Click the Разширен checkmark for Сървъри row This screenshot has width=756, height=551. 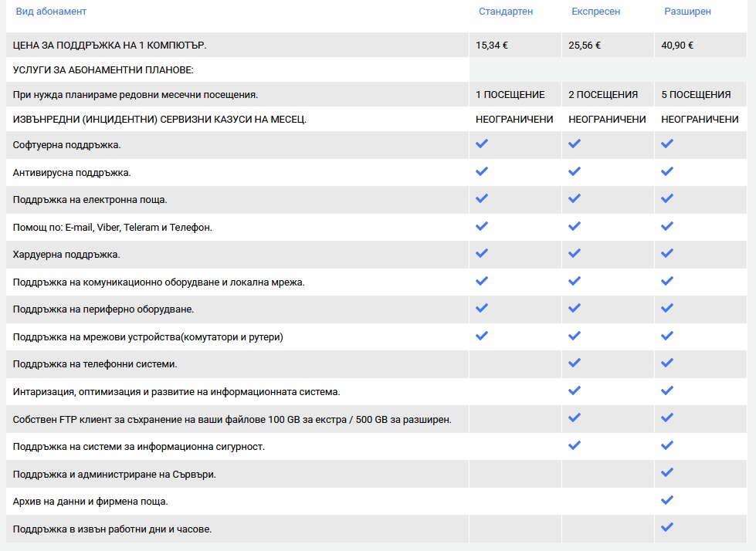666,472
